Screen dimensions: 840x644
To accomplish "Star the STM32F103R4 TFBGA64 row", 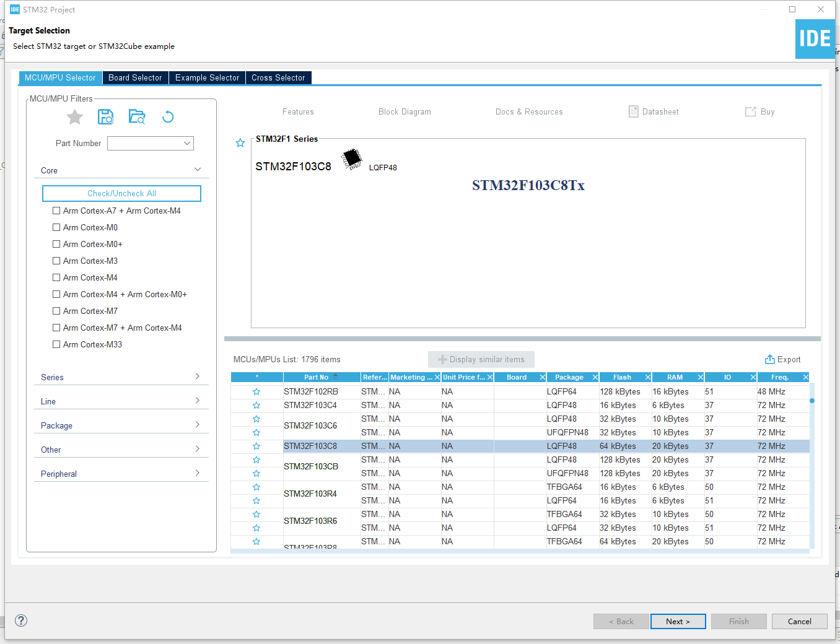I will pyautogui.click(x=256, y=487).
